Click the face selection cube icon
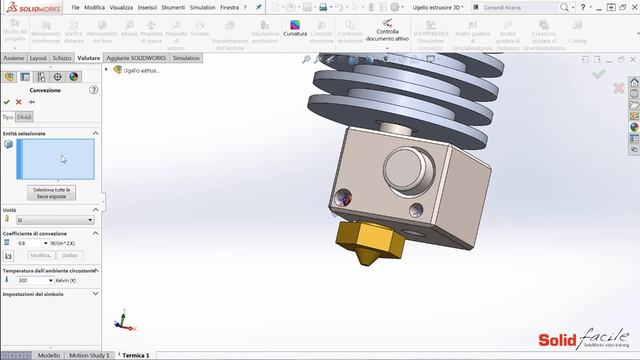The image size is (640, 360). click(8, 144)
